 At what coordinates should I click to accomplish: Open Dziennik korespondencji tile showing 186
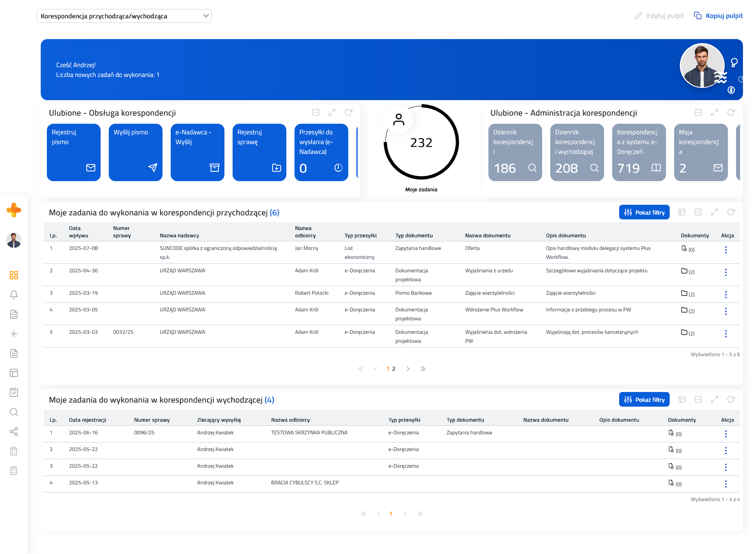[515, 152]
